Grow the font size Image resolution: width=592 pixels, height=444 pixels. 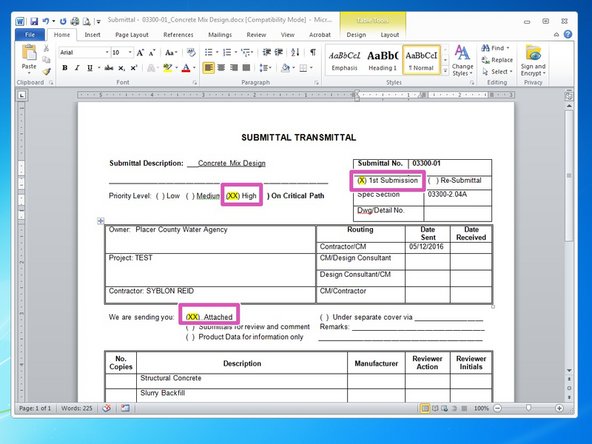(140, 52)
